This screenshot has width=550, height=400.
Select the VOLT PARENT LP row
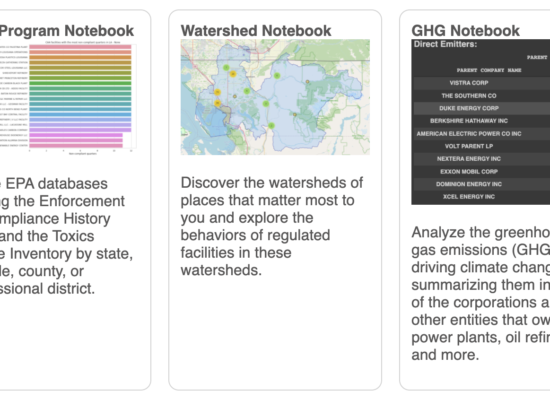pos(482,146)
